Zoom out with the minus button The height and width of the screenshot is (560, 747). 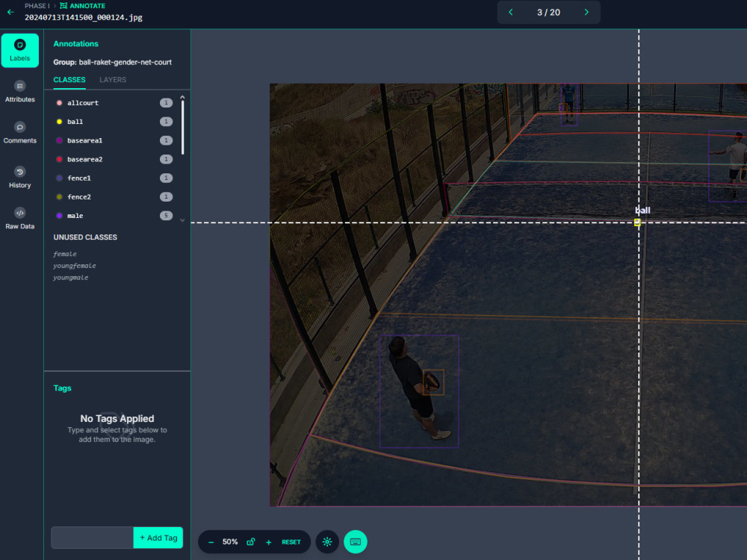(x=211, y=542)
